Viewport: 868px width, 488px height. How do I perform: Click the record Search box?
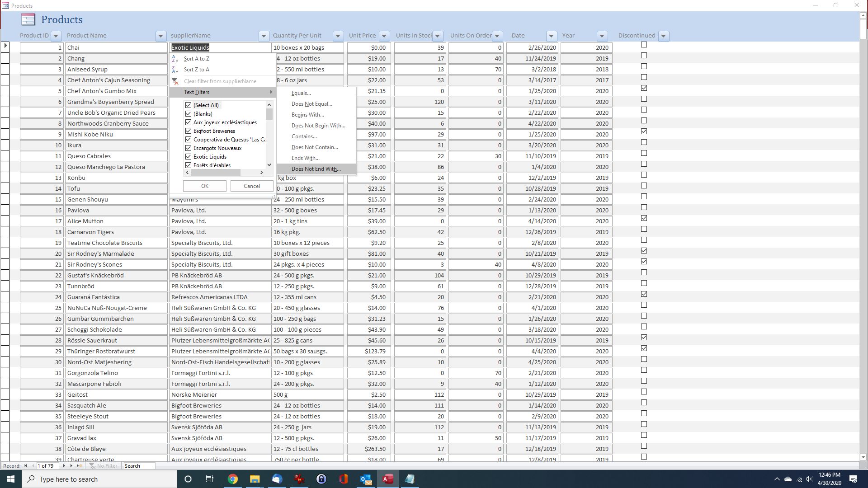tap(139, 466)
